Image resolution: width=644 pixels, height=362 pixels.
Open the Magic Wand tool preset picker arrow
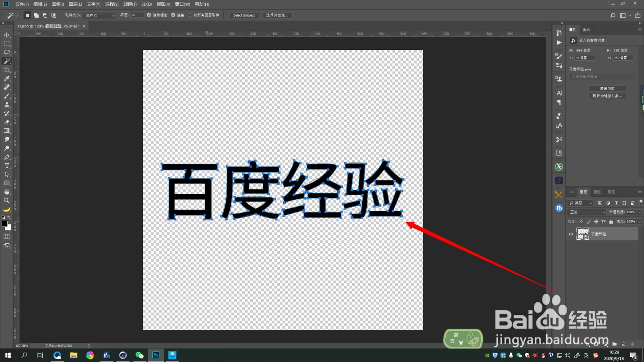pyautogui.click(x=17, y=16)
